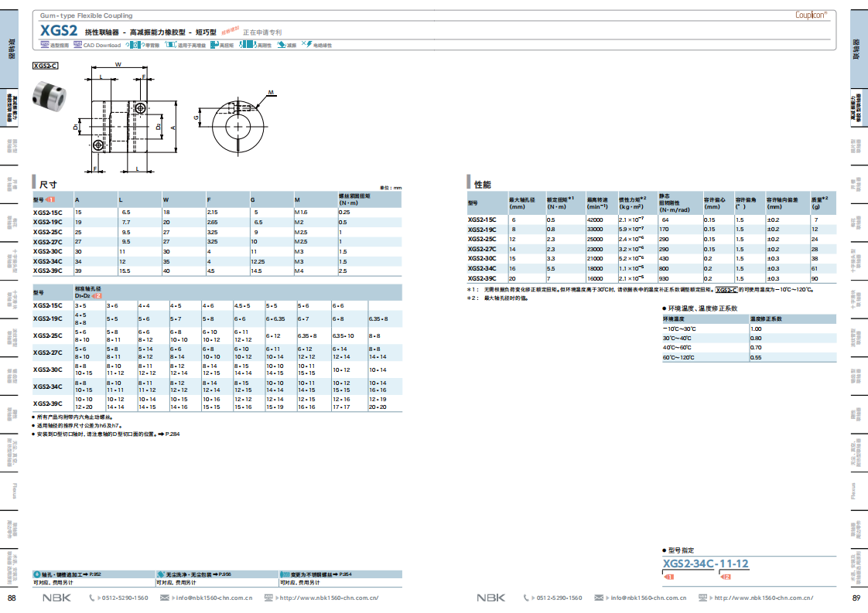The image size is (868, 613).
Task: Click the end-view drawing with M callout
Action: [x=236, y=123]
